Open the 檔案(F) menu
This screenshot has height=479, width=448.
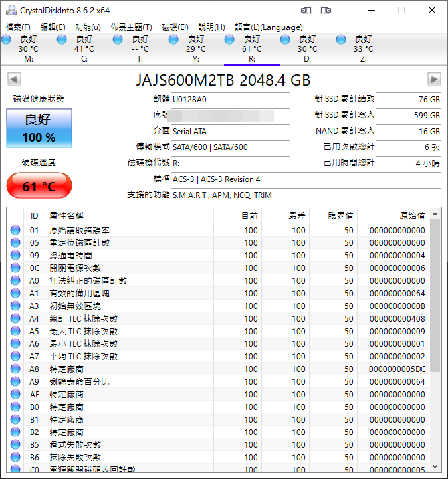click(x=18, y=27)
